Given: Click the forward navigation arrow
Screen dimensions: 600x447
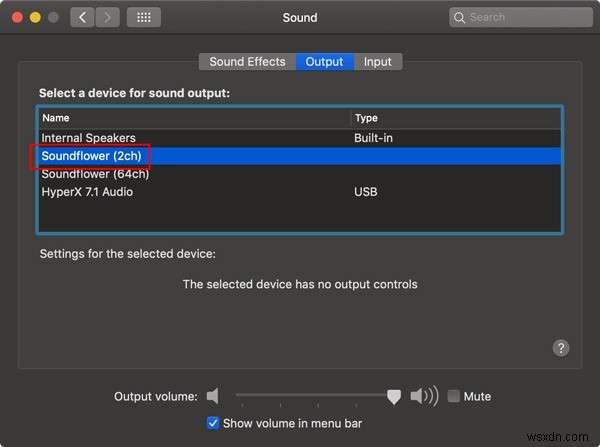Looking at the screenshot, I should [x=107, y=17].
